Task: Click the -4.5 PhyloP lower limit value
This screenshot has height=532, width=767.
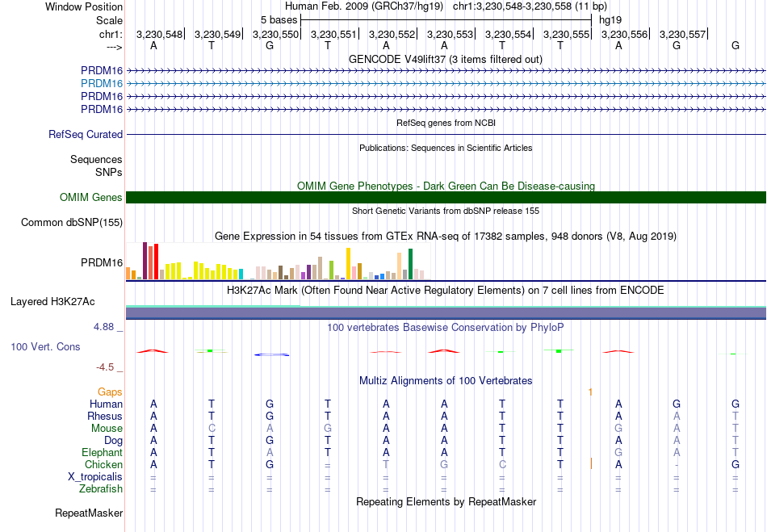Action: pyautogui.click(x=105, y=367)
